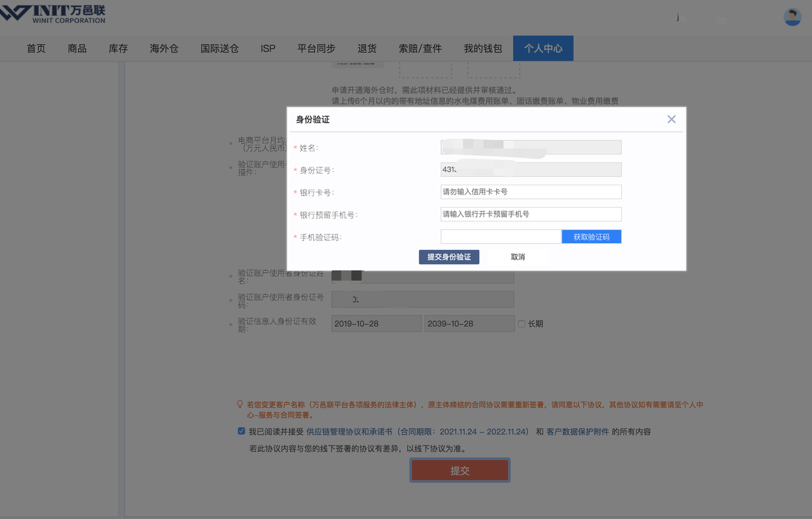
Task: Click the 手机验证码 input field
Action: (x=501, y=237)
